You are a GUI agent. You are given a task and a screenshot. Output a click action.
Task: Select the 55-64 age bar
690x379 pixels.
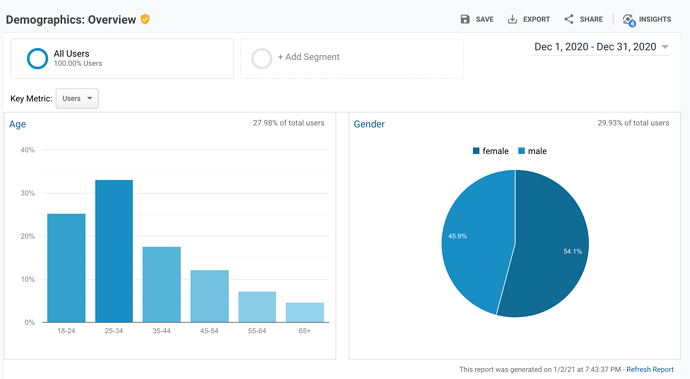(x=257, y=307)
